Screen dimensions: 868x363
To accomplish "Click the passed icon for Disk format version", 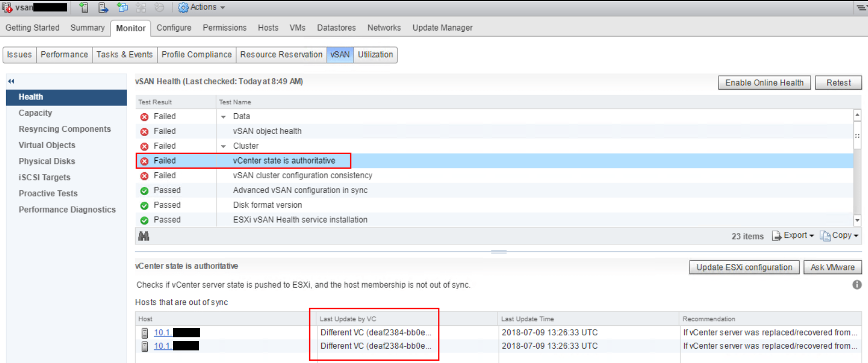I will coord(144,206).
